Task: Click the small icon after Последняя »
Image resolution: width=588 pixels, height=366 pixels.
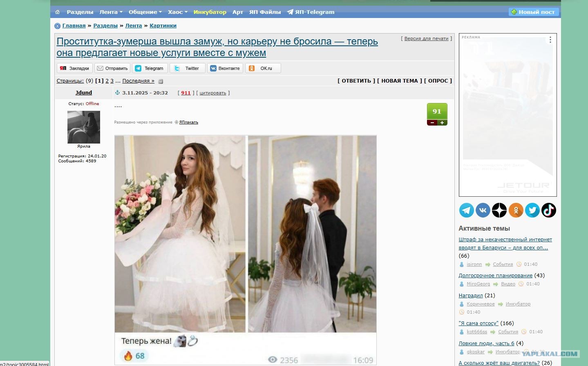Action: point(161,81)
